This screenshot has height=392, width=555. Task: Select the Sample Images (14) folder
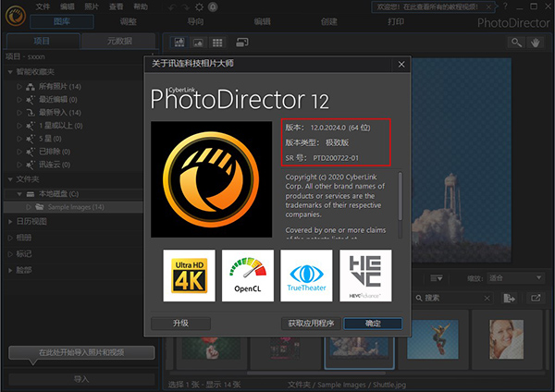[x=73, y=207]
